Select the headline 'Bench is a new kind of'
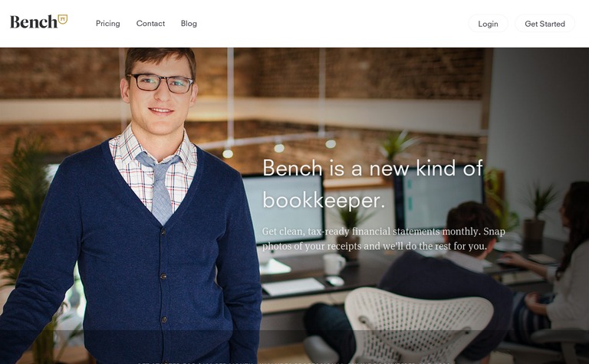Image resolution: width=589 pixels, height=364 pixels. tap(372, 168)
